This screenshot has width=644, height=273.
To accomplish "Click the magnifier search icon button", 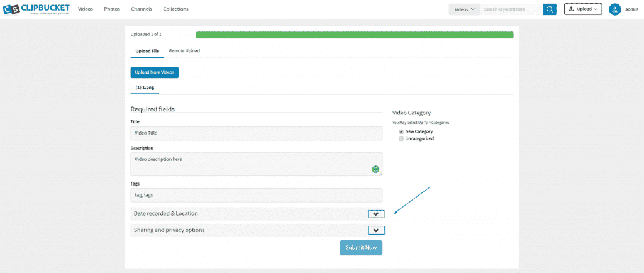I will click(550, 9).
